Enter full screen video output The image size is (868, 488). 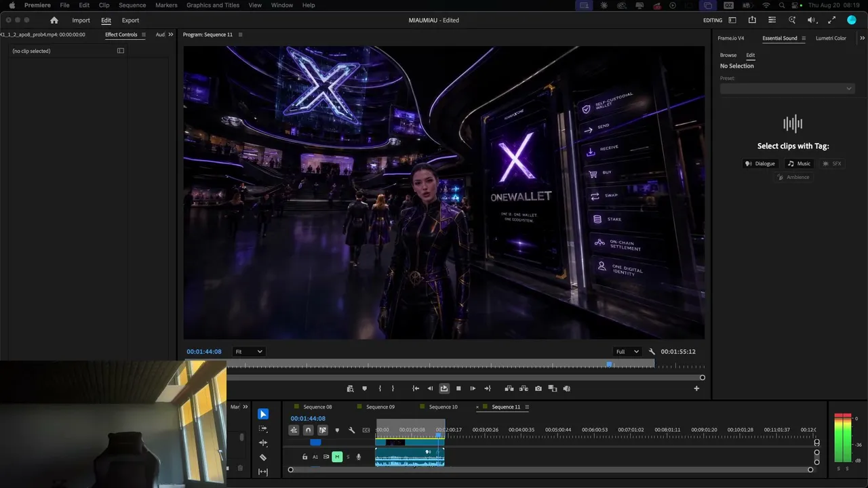832,20
